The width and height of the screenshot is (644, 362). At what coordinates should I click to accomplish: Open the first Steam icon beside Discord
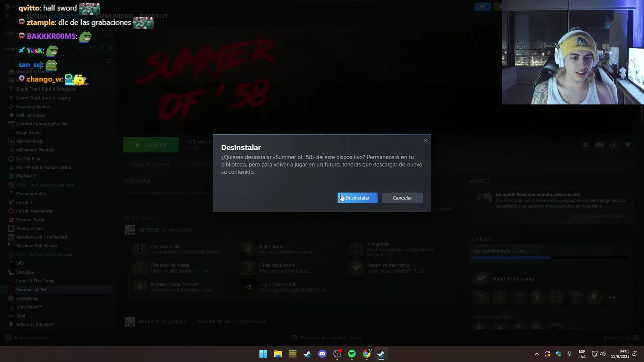coord(307,354)
